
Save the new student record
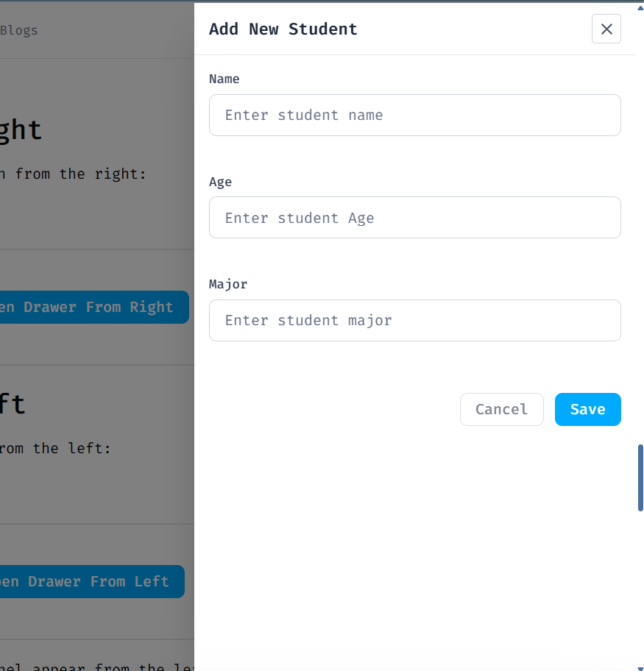pyautogui.click(x=587, y=409)
